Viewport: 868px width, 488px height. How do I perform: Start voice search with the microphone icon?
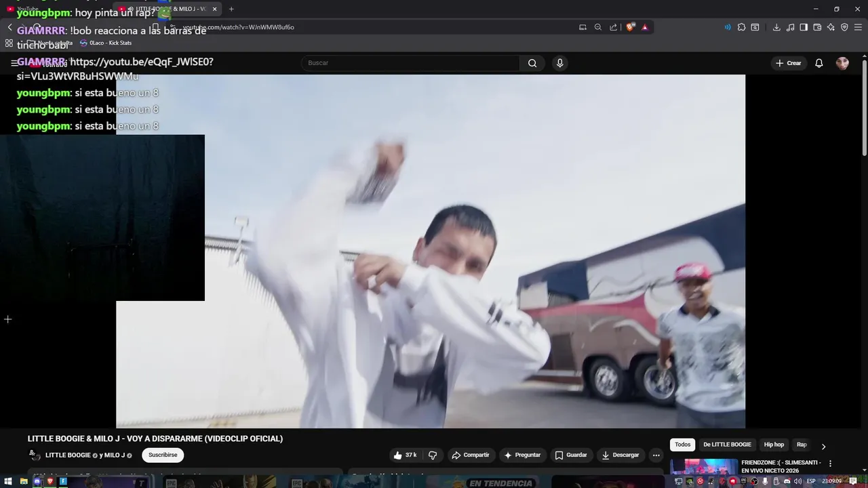[x=559, y=63]
